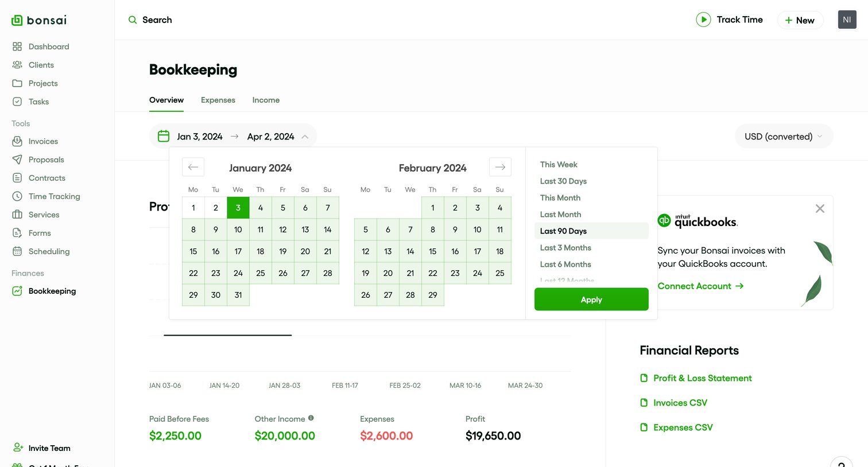This screenshot has width=868, height=467.
Task: Click the Expenses amount $2,600.00
Action: click(386, 435)
